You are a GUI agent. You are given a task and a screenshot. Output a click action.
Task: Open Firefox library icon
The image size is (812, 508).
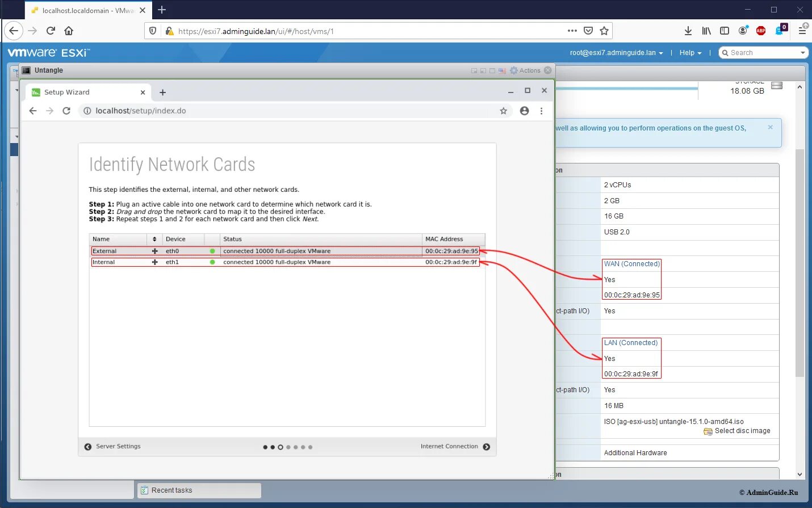706,31
